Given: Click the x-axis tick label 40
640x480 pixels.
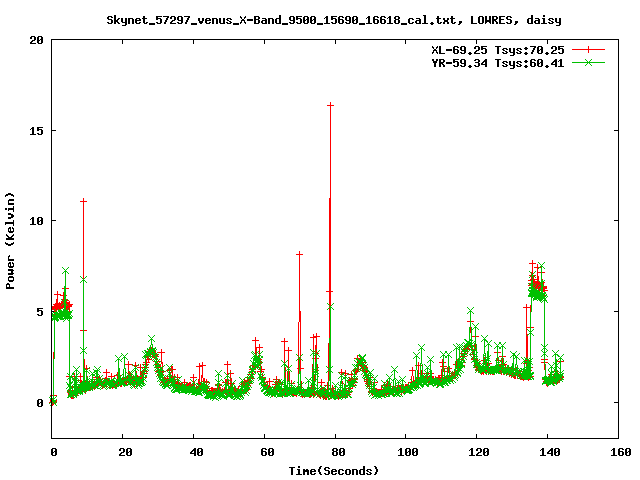Looking at the screenshot, I should coord(197,452).
